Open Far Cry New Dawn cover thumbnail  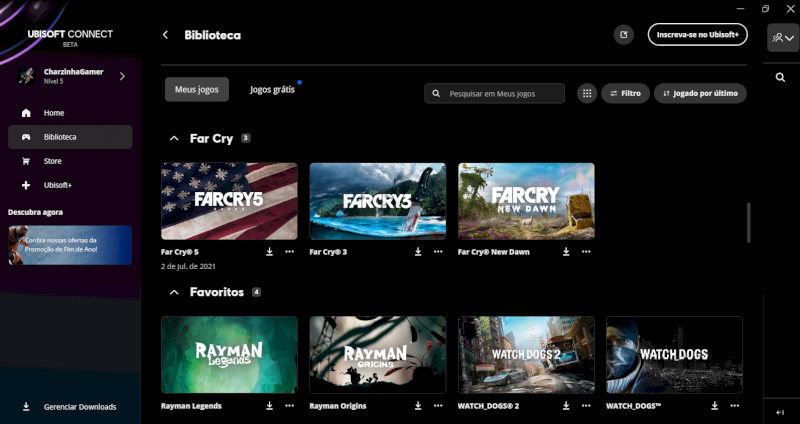526,201
